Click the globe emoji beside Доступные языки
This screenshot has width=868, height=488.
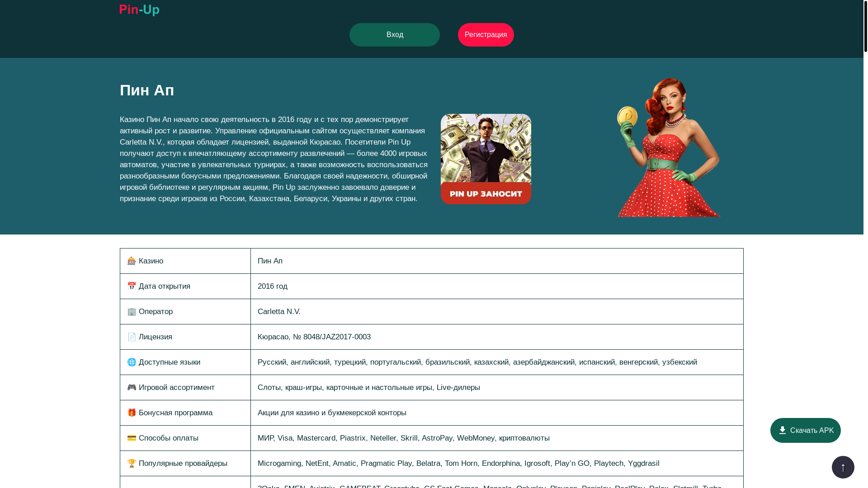pos(132,362)
